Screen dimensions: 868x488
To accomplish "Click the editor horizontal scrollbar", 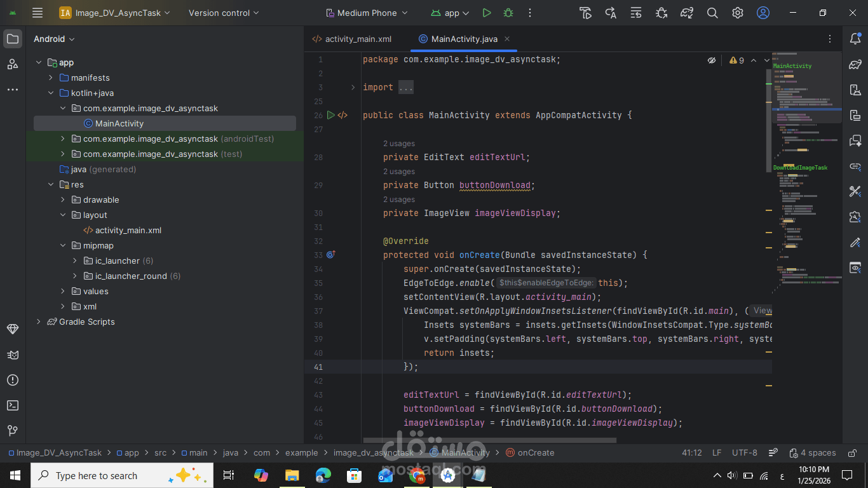I will pos(489,440).
